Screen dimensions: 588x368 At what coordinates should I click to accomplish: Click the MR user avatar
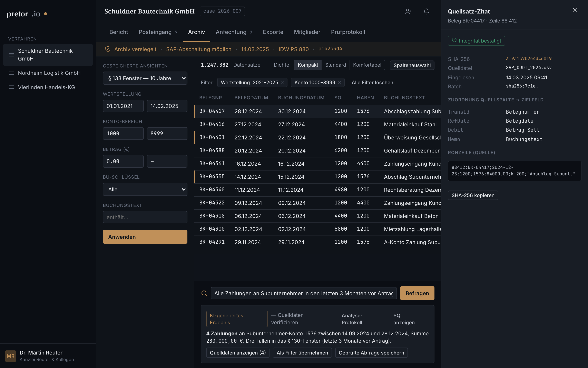[10, 356]
